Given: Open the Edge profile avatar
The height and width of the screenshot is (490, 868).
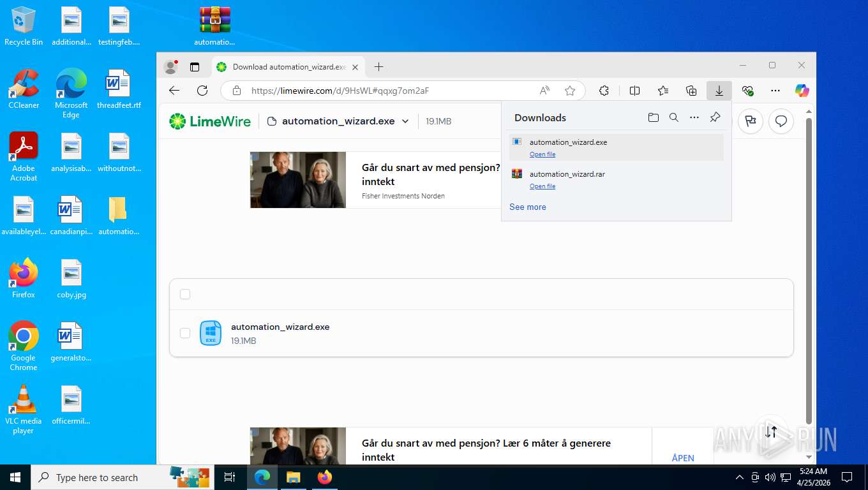Looking at the screenshot, I should 170,66.
